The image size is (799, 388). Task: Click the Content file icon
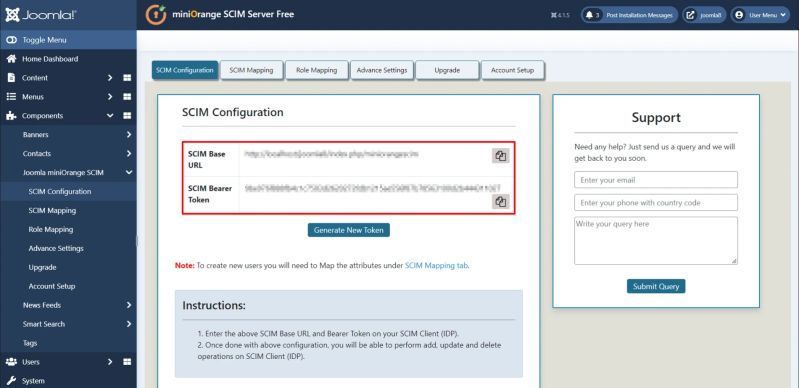click(11, 77)
